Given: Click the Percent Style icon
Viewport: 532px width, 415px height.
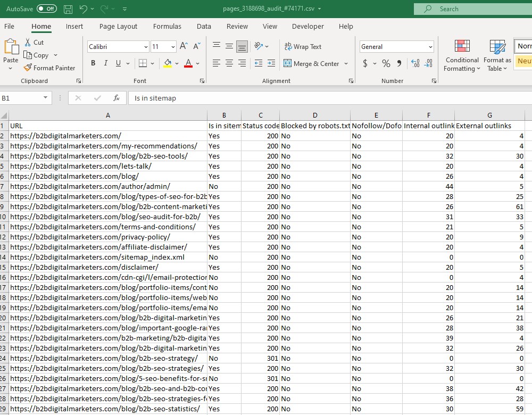Looking at the screenshot, I should pos(386,63).
